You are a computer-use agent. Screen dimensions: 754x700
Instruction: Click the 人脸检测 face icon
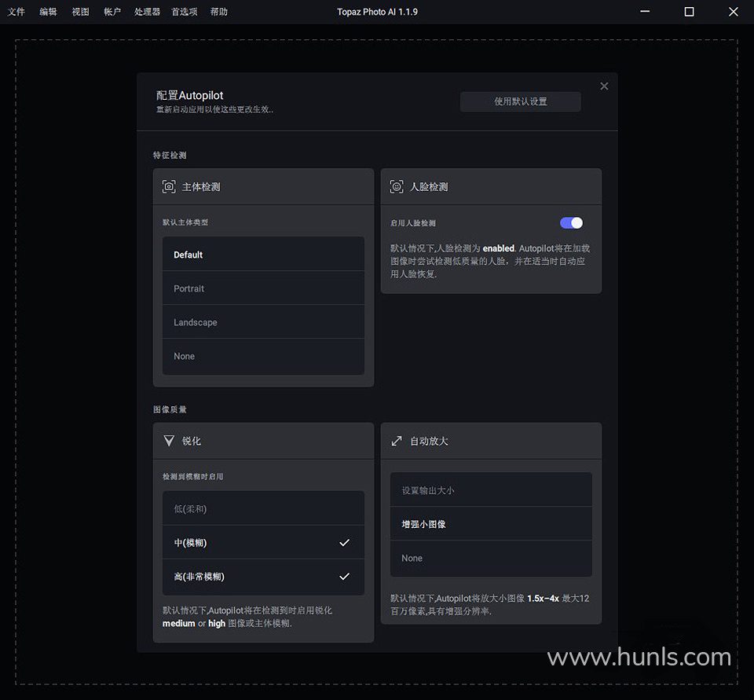pyautogui.click(x=397, y=187)
